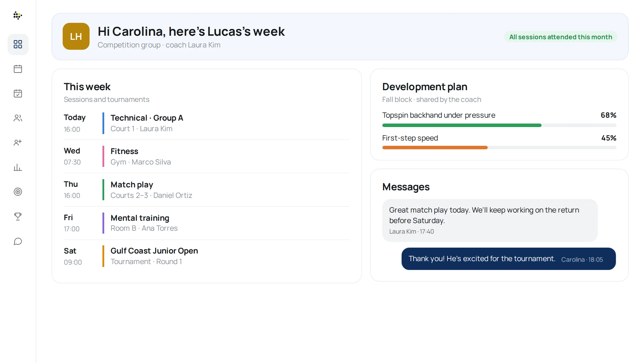Select the Thursday Match play session
644x363 pixels.
[207, 190]
